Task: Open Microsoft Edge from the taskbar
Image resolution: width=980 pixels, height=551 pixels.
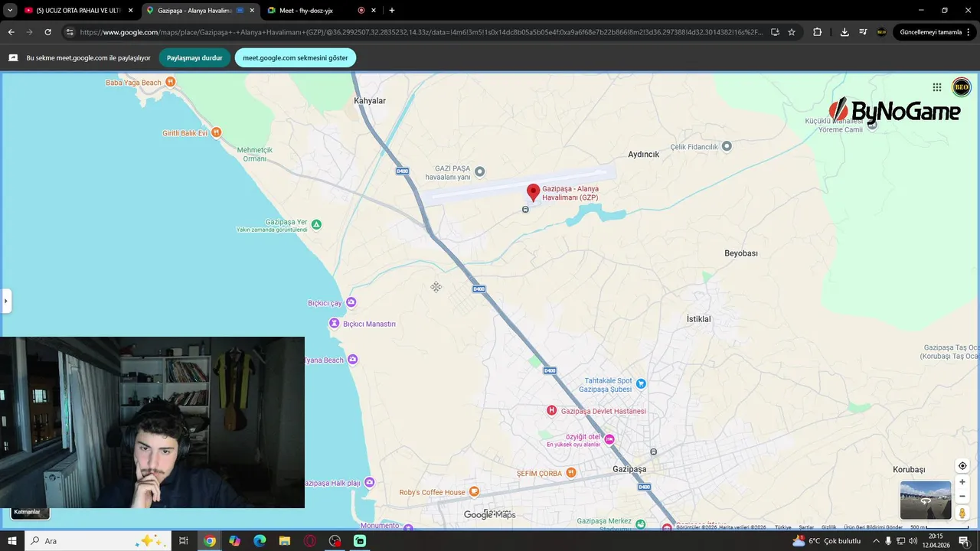Action: point(260,541)
